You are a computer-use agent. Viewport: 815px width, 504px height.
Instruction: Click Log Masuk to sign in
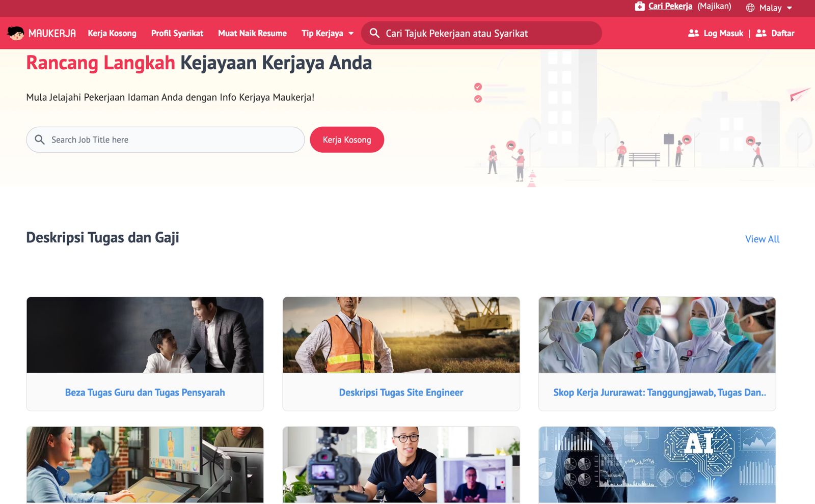[722, 33]
